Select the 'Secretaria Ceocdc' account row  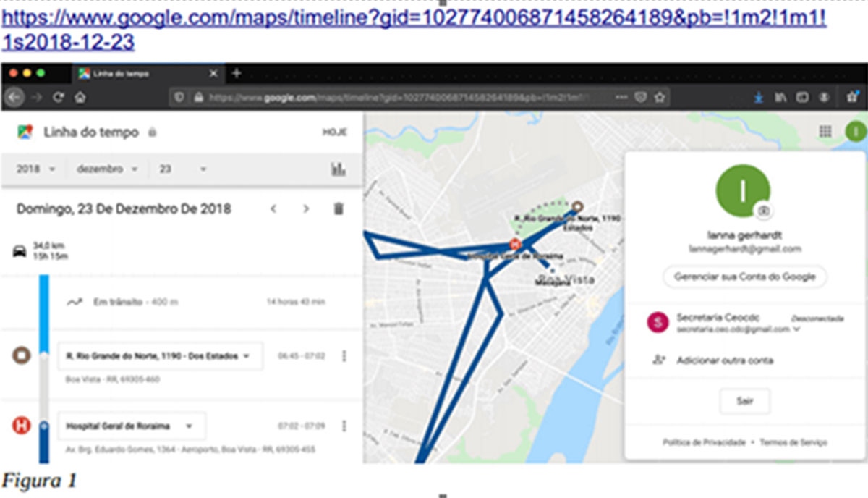pyautogui.click(x=745, y=323)
